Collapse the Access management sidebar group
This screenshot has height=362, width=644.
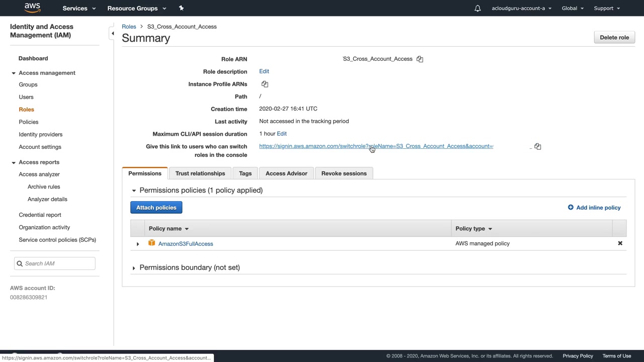click(x=14, y=73)
